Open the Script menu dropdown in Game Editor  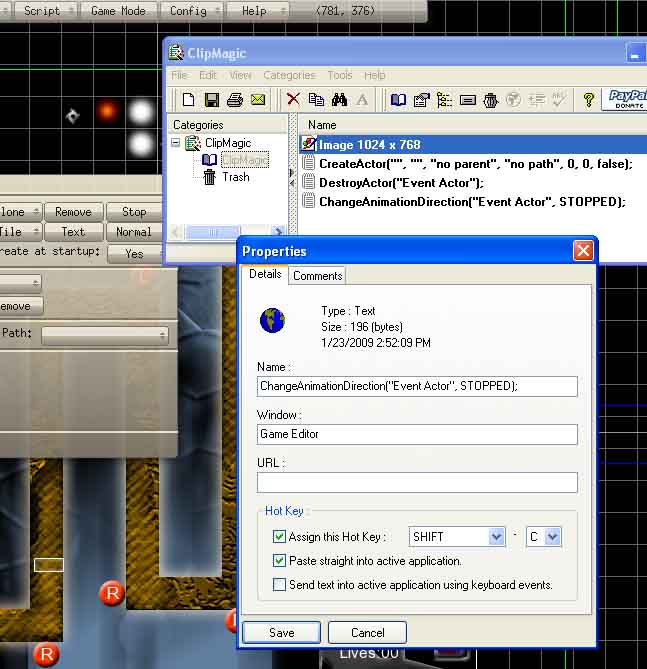(x=45, y=11)
